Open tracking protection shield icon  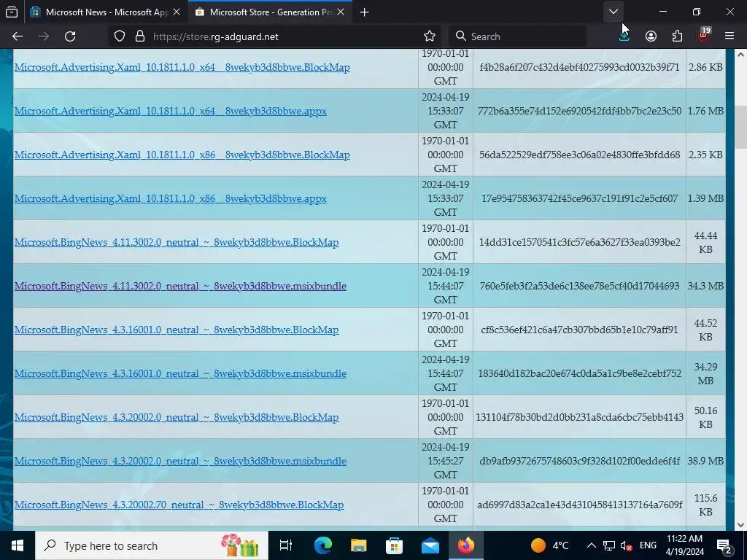[x=120, y=36]
